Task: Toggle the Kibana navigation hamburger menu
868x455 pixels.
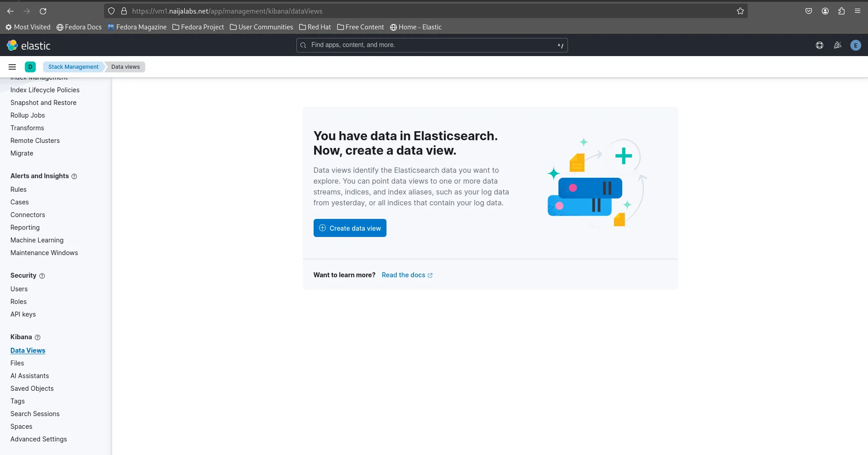Action: [12, 67]
